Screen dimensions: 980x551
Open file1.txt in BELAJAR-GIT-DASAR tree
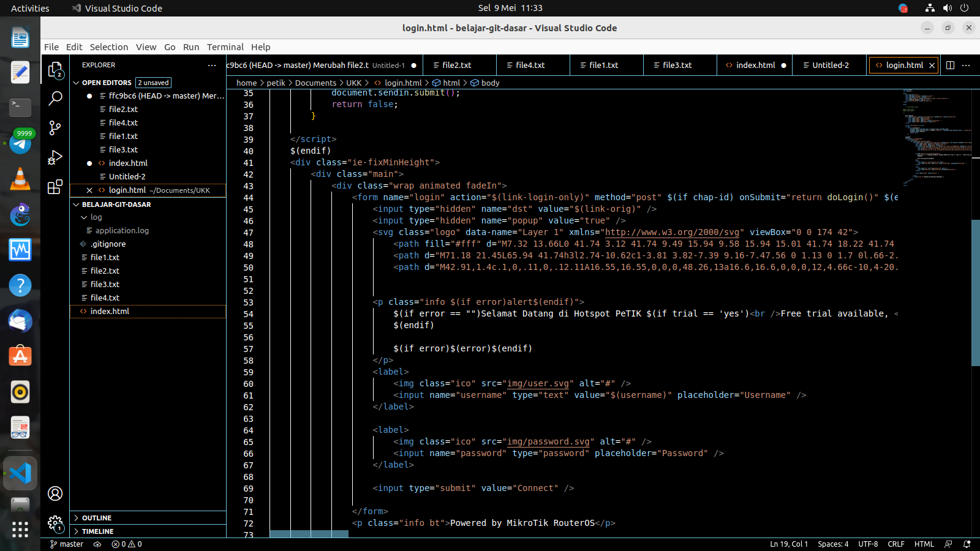point(148,258)
